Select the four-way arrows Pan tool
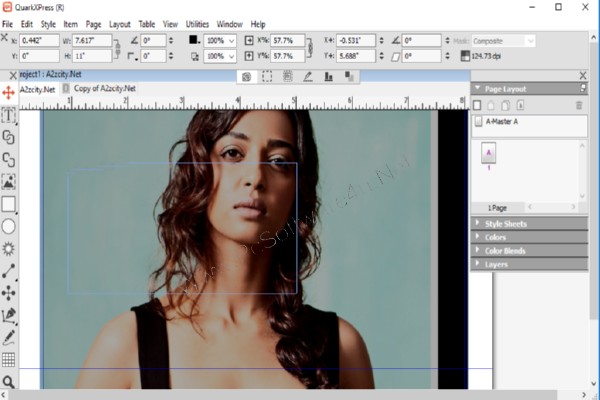The height and width of the screenshot is (400, 600). [8, 293]
